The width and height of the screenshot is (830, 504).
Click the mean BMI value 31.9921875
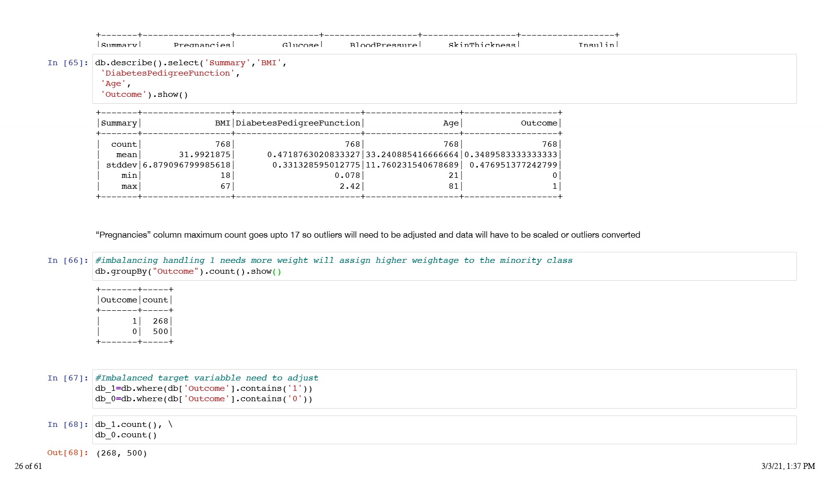click(205, 155)
